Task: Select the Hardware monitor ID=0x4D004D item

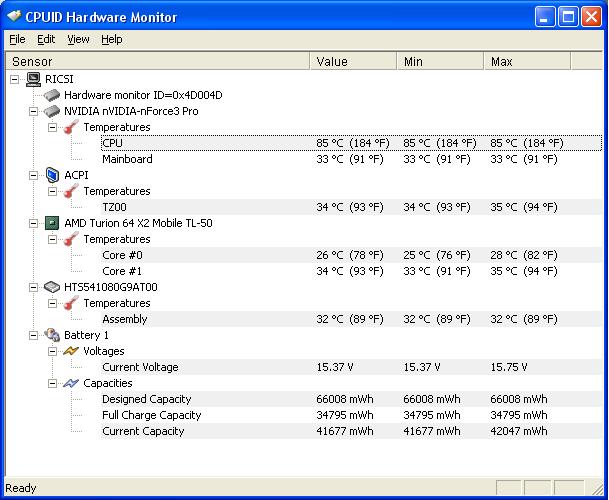Action: pos(143,95)
